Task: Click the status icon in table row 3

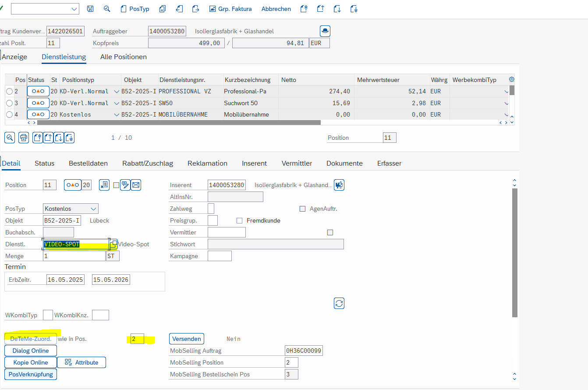Action: (38, 103)
